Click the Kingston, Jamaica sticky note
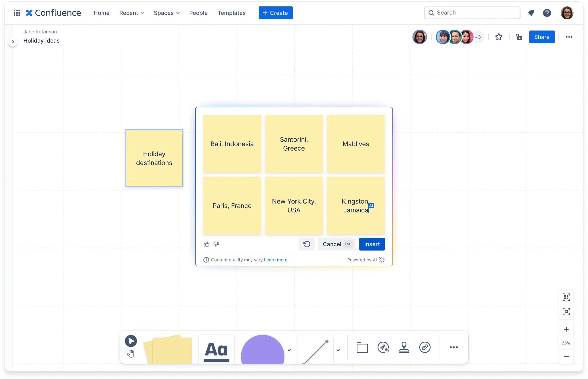The image size is (588, 379). pyautogui.click(x=356, y=206)
